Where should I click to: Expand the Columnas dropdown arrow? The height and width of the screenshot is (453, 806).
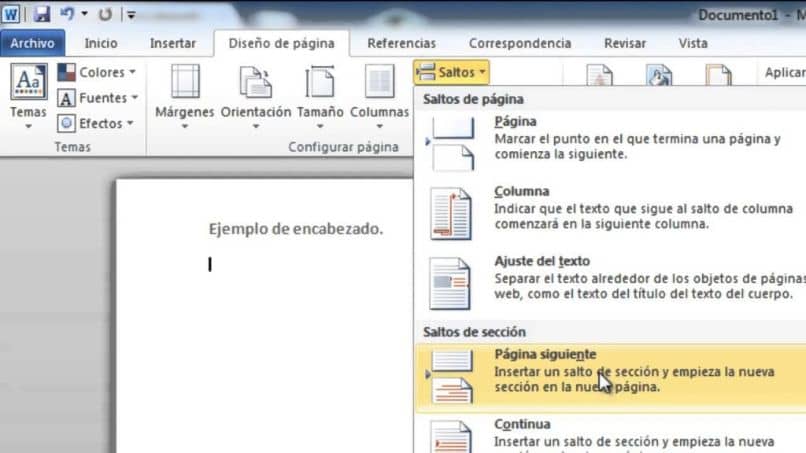(379, 126)
